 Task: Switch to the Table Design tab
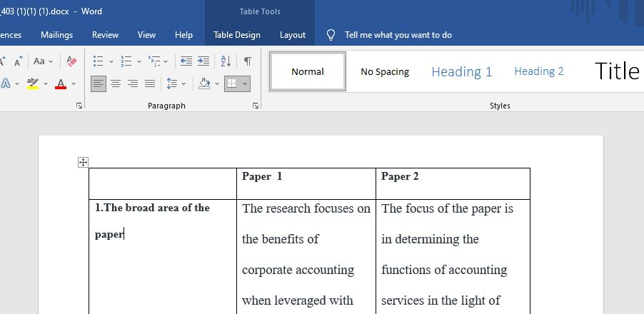tap(237, 35)
